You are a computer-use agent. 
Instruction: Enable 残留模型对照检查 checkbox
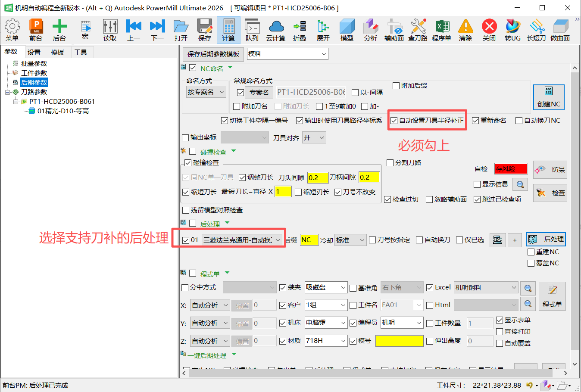186,210
